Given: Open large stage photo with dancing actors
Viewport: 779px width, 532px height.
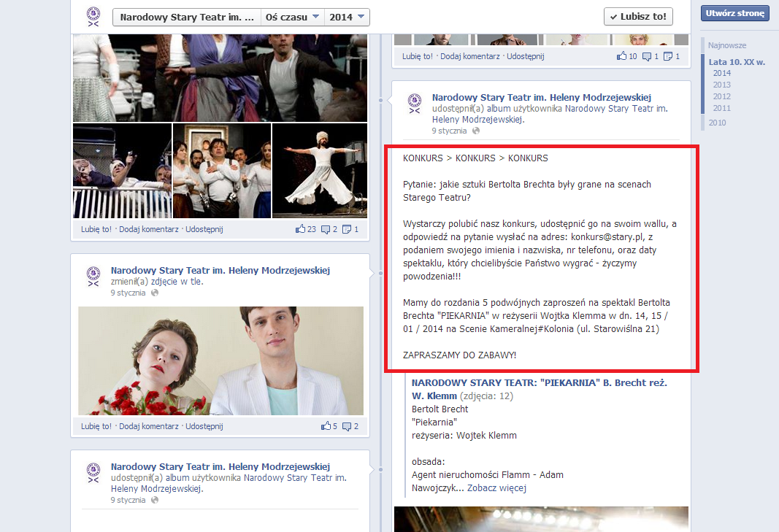Looking at the screenshot, I should point(220,78).
